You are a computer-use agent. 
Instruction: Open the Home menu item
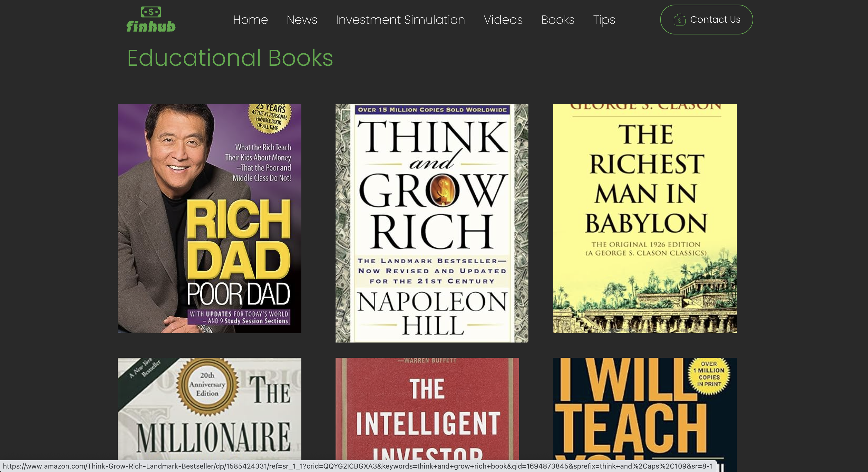250,20
